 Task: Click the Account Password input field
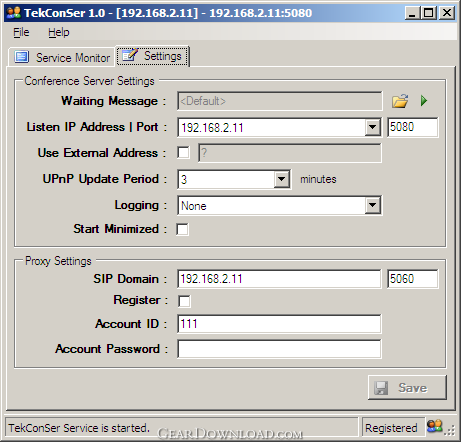tap(279, 349)
